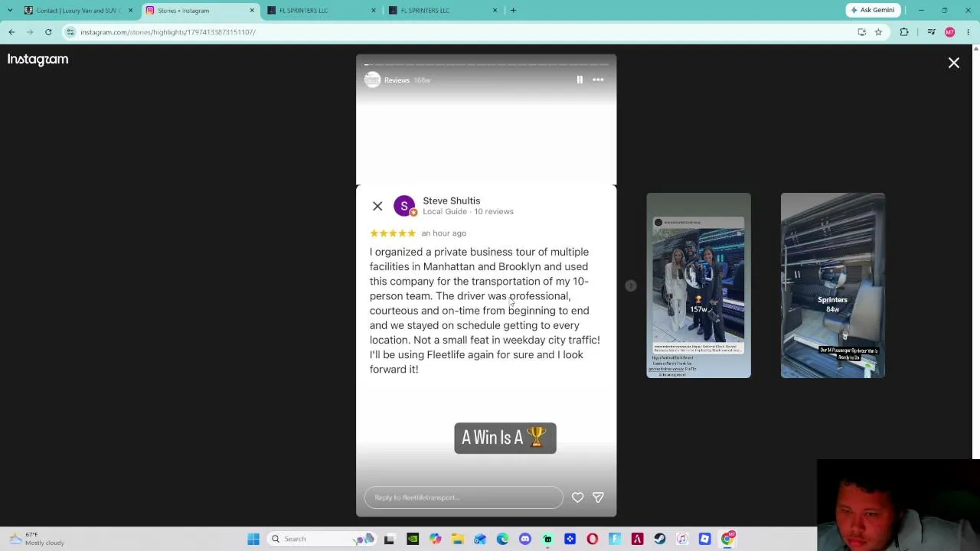Like the story with the heart icon
This screenshot has height=551, width=980.
pos(577,497)
